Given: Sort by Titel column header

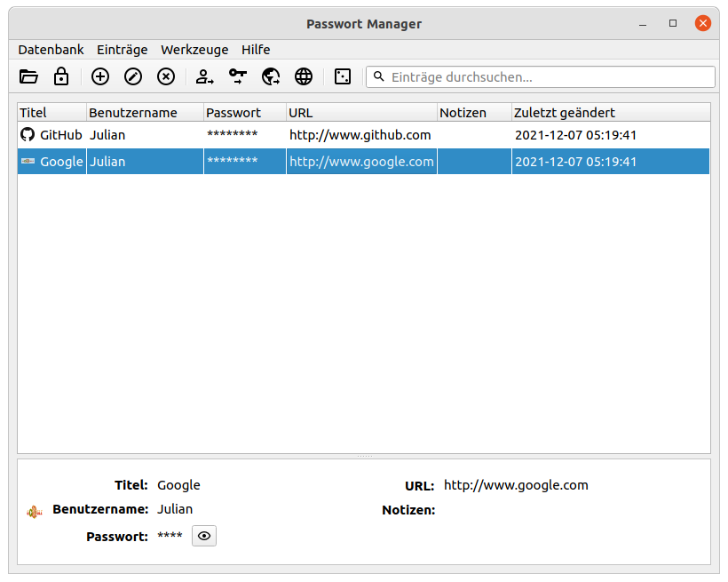Looking at the screenshot, I should coord(51,113).
